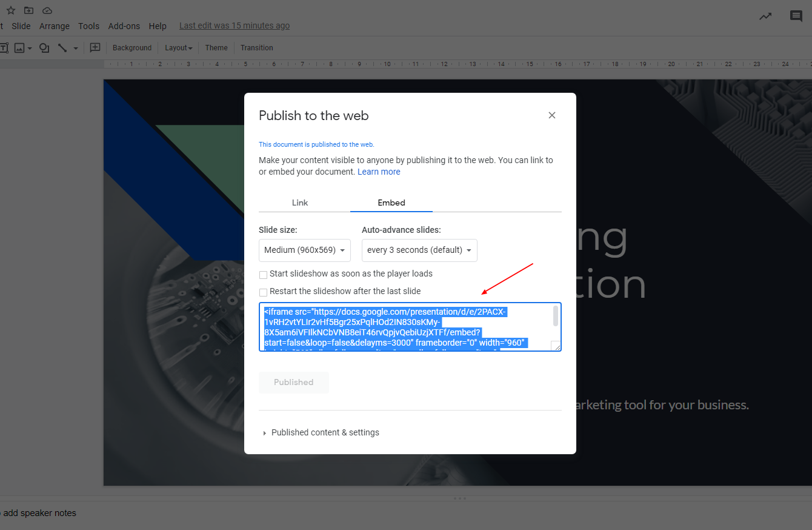Image resolution: width=812 pixels, height=530 pixels.
Task: Click the Last edit was 15 minutes ago link
Action: point(235,25)
